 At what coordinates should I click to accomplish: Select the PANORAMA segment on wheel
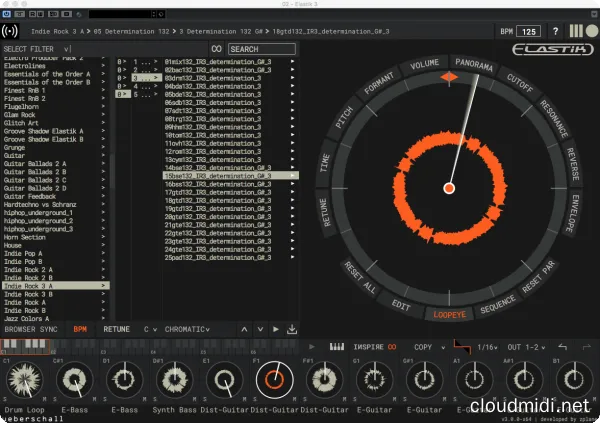click(474, 66)
